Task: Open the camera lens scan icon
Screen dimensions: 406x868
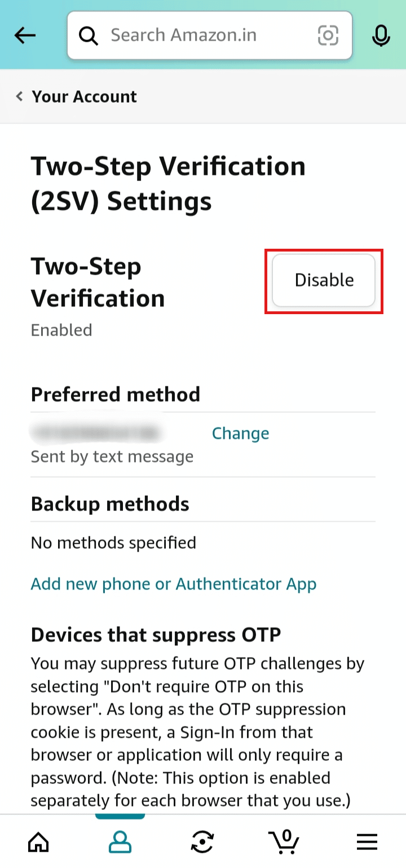Action: pos(328,36)
